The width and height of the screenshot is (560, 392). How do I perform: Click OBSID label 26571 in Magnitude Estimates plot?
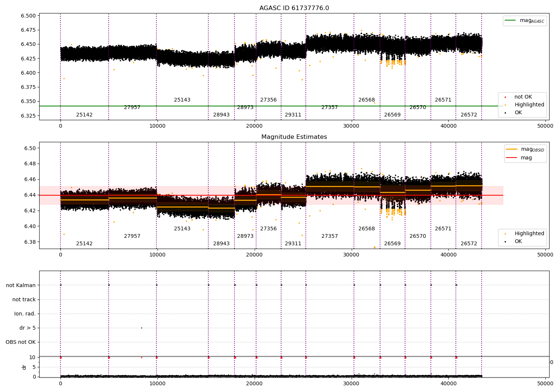[x=443, y=229]
